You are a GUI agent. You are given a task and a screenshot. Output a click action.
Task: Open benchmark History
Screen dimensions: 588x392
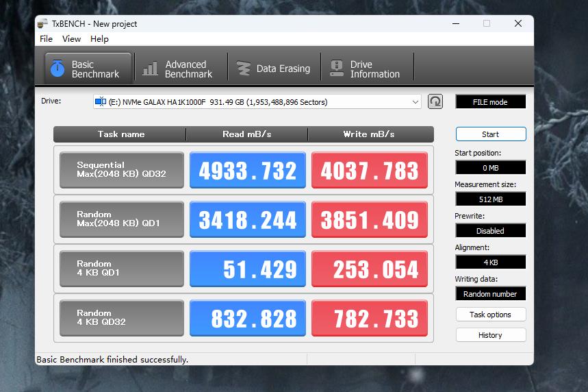click(x=491, y=335)
